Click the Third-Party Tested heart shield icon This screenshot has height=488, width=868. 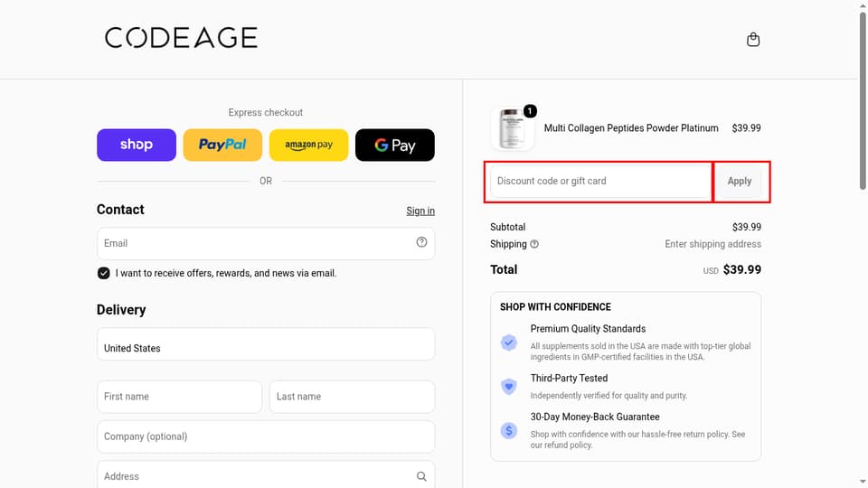(x=509, y=386)
